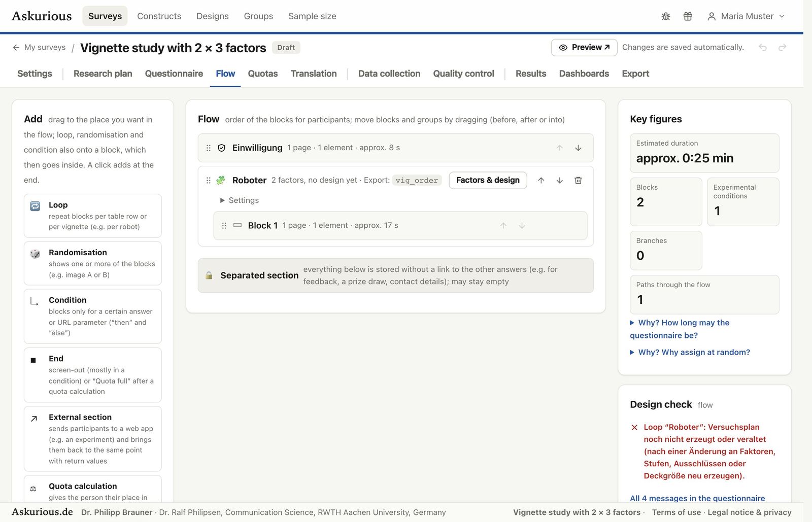The width and height of the screenshot is (812, 522).
Task: Click the bug report icon in header
Action: tap(666, 16)
